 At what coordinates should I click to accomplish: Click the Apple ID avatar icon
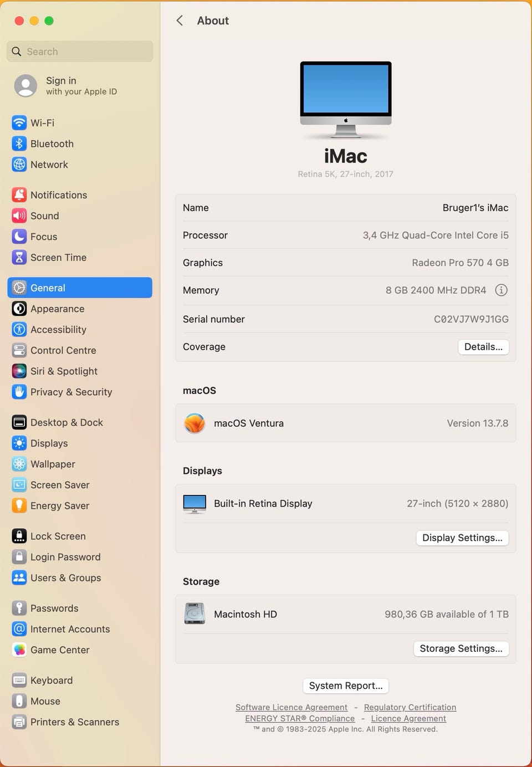[x=25, y=86]
